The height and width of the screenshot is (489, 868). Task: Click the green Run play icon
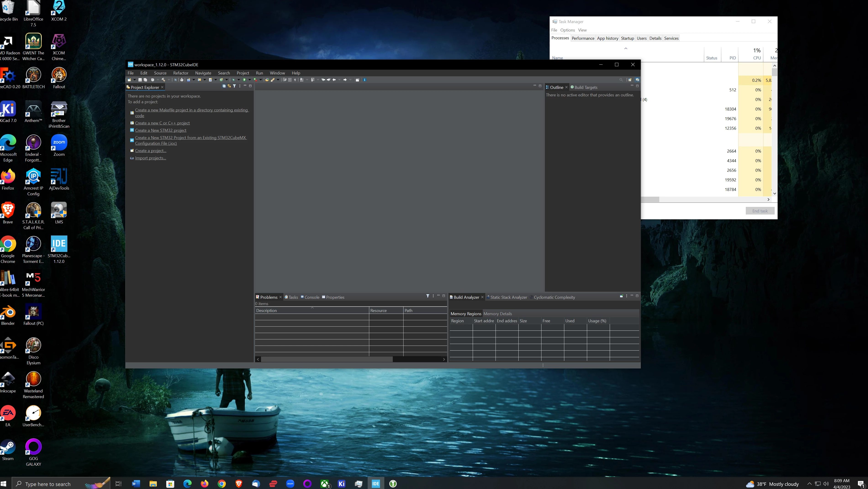[244, 80]
